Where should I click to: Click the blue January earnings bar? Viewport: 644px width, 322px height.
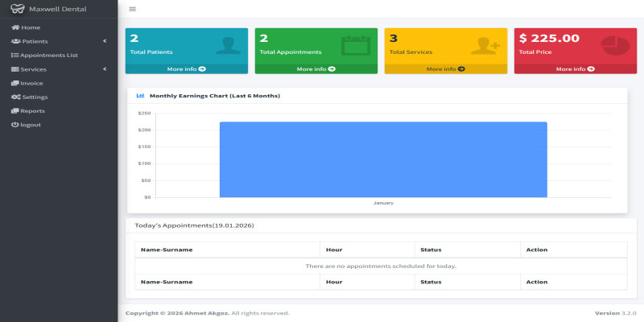pos(383,159)
